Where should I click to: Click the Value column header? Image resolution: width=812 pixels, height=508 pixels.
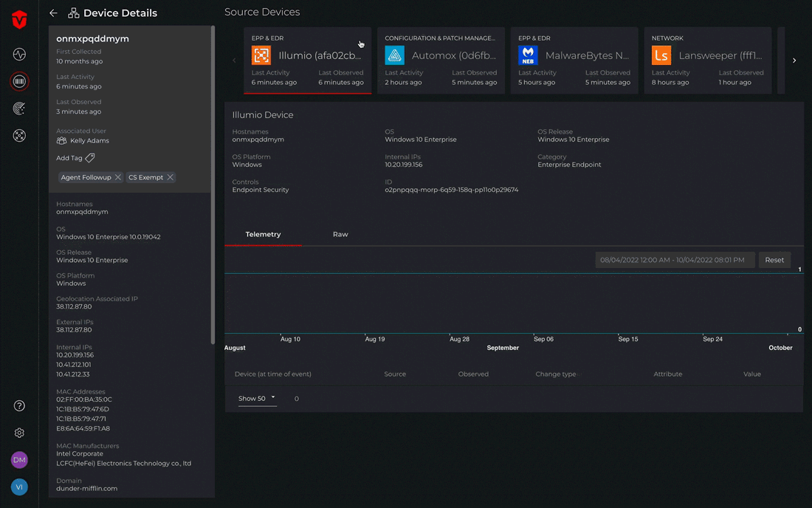[x=752, y=374]
